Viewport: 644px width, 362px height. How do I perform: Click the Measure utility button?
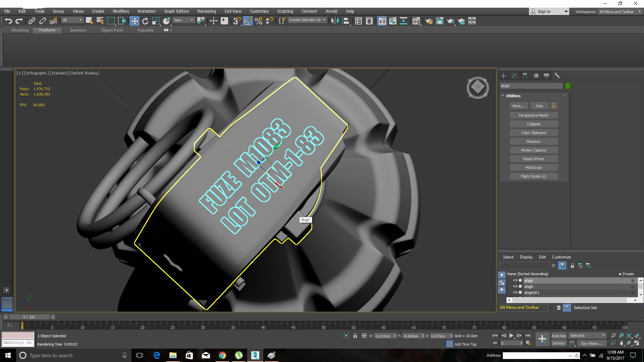coord(534,141)
